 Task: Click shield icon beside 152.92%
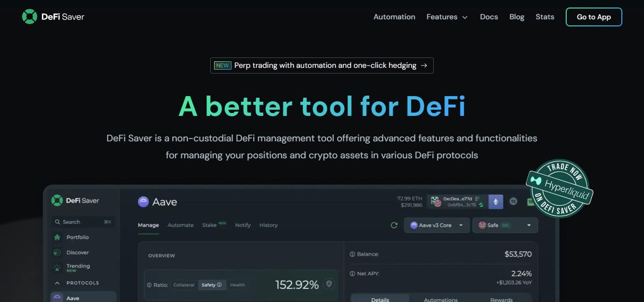pyautogui.click(x=329, y=284)
